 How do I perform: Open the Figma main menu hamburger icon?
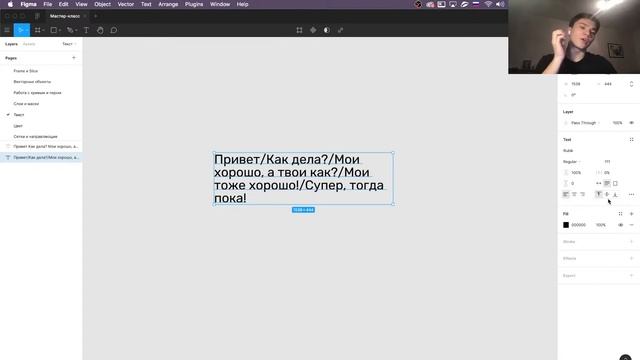[7, 30]
